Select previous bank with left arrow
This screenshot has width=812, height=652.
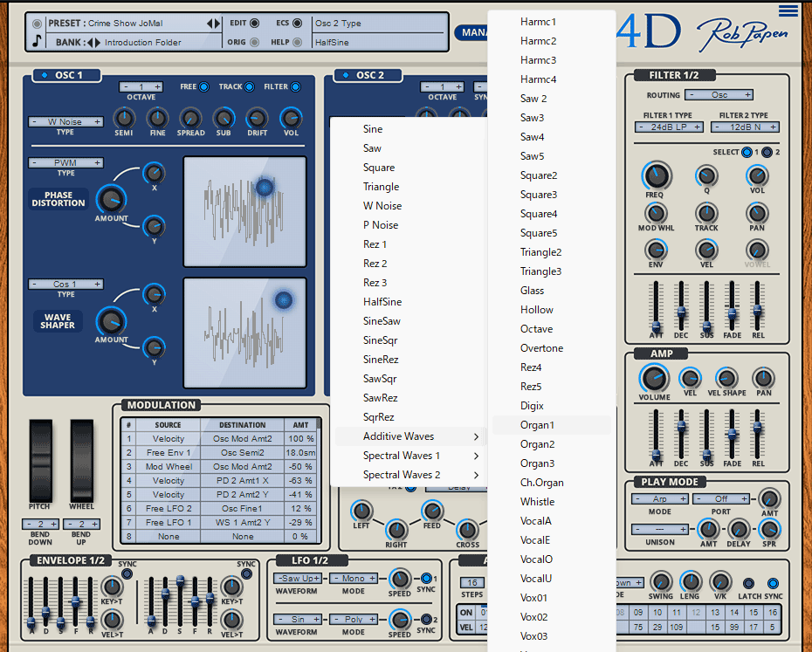tap(90, 43)
